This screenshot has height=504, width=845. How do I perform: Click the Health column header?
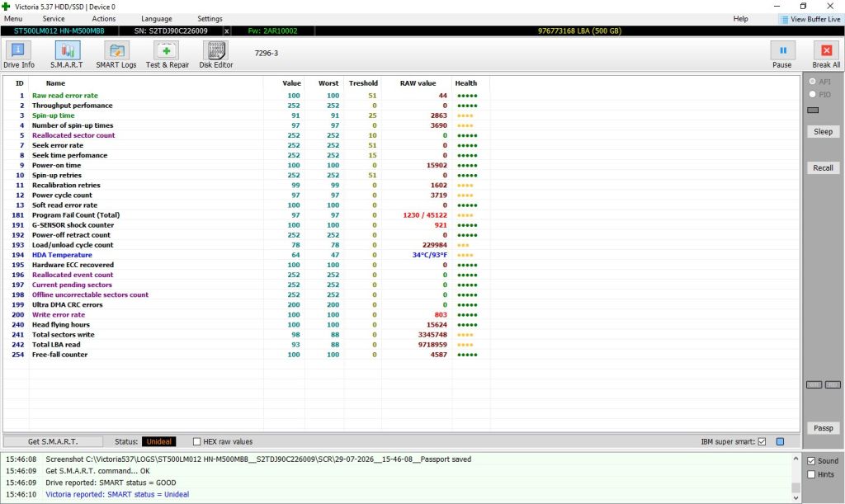[x=465, y=83]
